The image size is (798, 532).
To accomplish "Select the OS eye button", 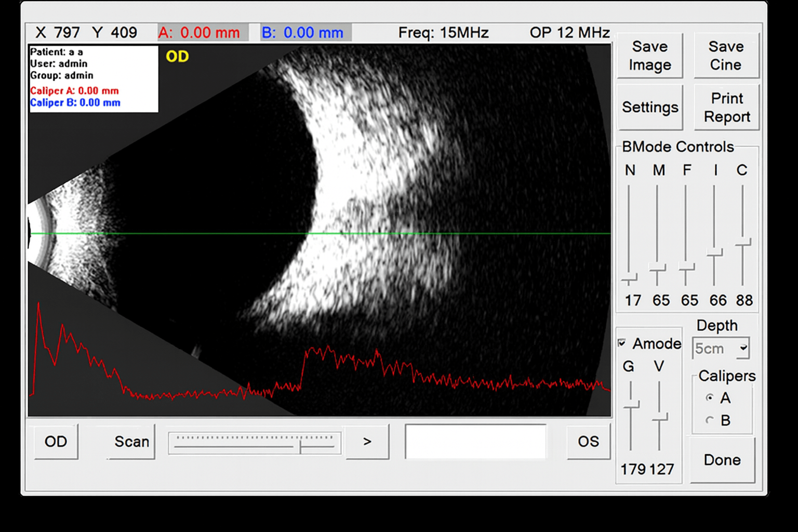I will (x=588, y=442).
